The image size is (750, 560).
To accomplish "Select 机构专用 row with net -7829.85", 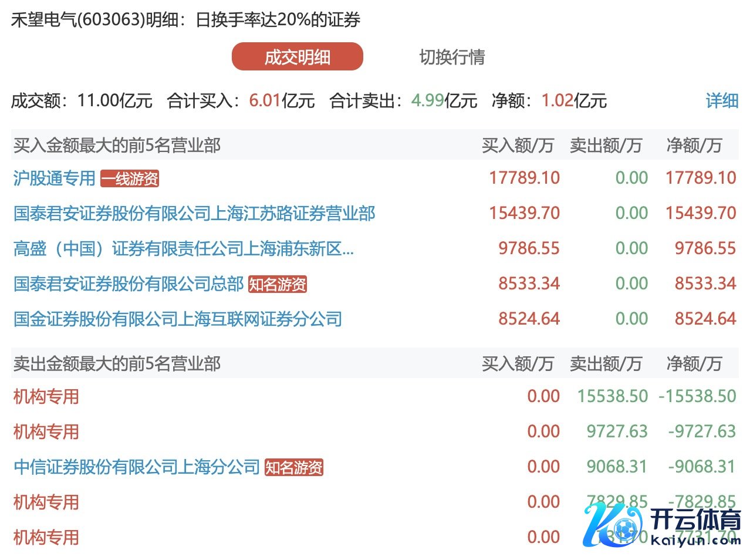I will [46, 502].
